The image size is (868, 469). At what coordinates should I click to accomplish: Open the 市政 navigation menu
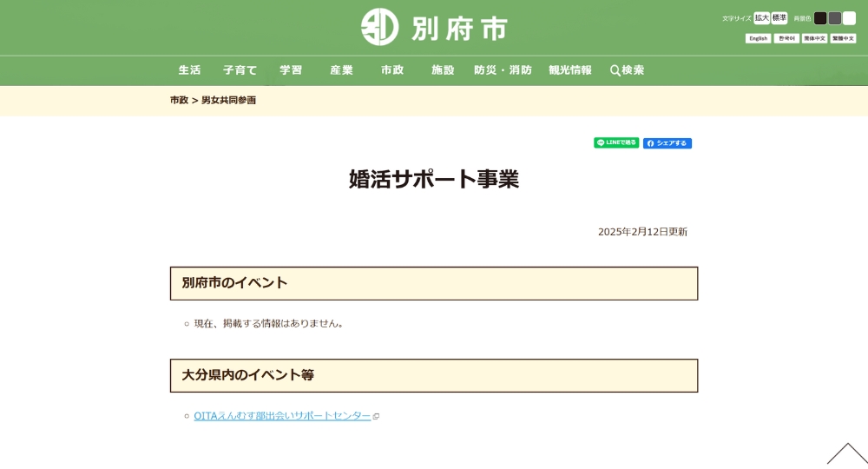(392, 70)
